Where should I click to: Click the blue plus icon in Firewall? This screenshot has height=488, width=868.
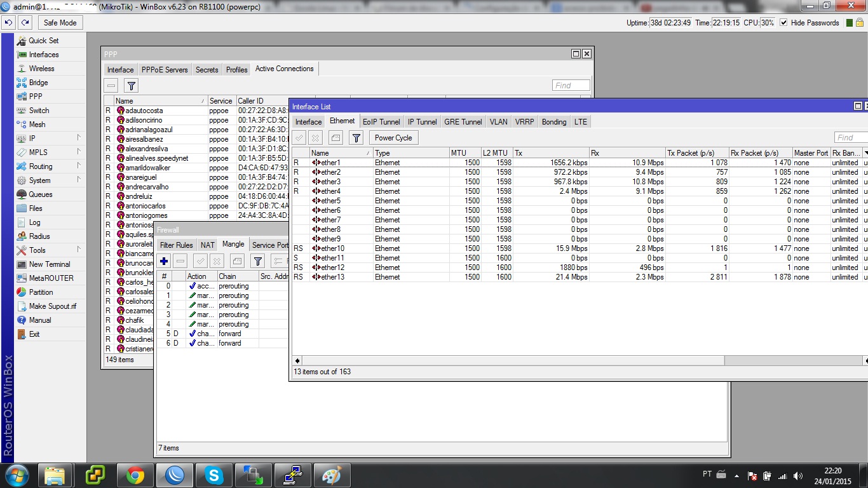[164, 261]
